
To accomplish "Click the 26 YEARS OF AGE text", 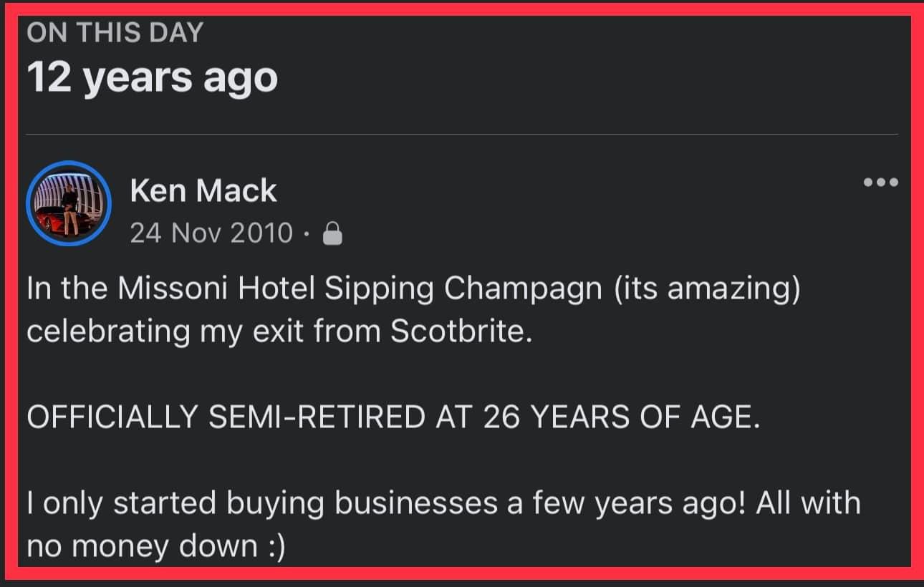I will 620,417.
